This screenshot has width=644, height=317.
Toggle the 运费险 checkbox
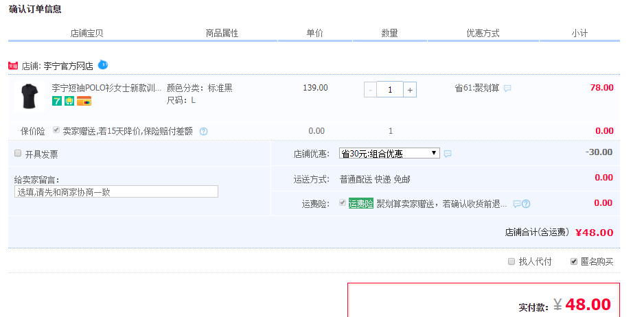(x=342, y=203)
